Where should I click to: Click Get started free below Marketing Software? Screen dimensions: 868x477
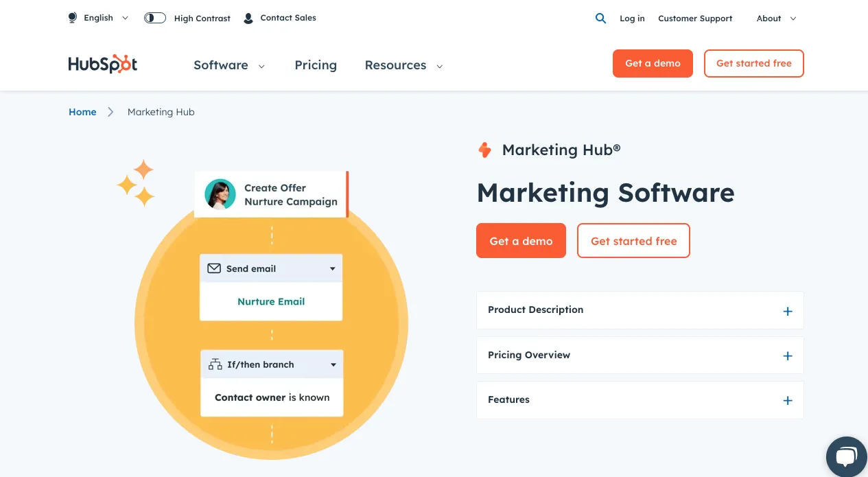tap(633, 241)
